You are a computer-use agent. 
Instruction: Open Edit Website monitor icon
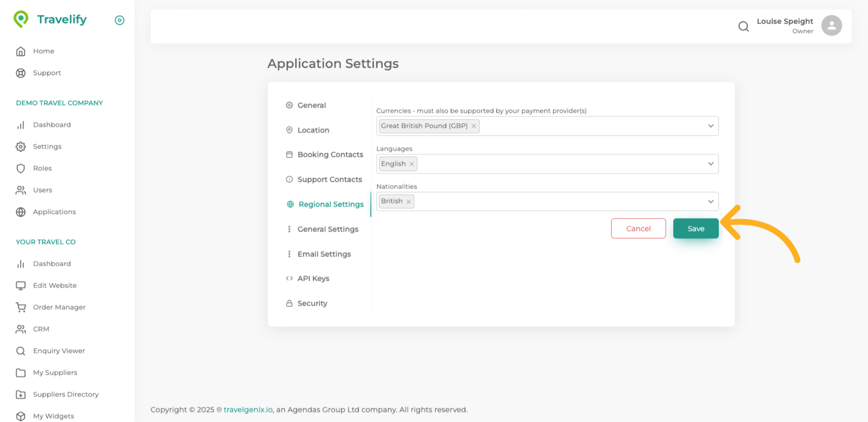tap(21, 285)
